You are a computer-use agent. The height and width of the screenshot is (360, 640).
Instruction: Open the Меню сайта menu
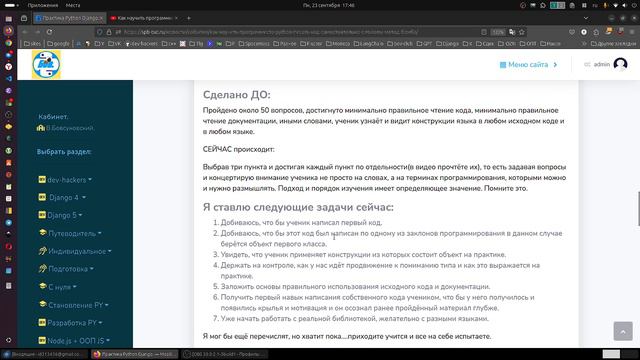coord(528,64)
